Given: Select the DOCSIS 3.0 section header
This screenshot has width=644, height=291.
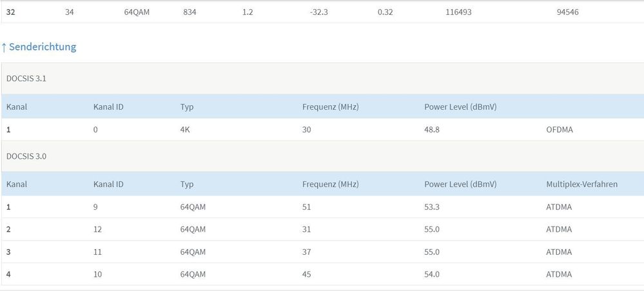Looking at the screenshot, I should 26,156.
